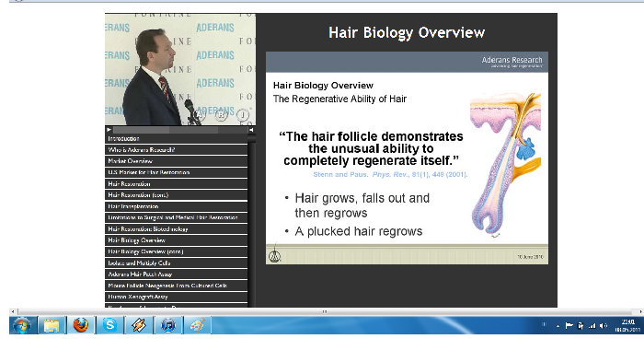
Task: Open Windows Explorer from the taskbar
Action: (x=52, y=325)
